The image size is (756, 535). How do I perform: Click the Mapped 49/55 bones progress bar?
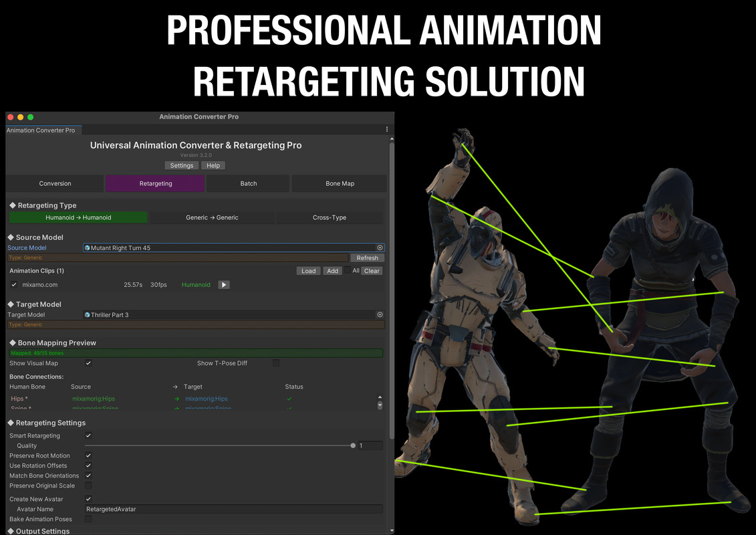[196, 353]
